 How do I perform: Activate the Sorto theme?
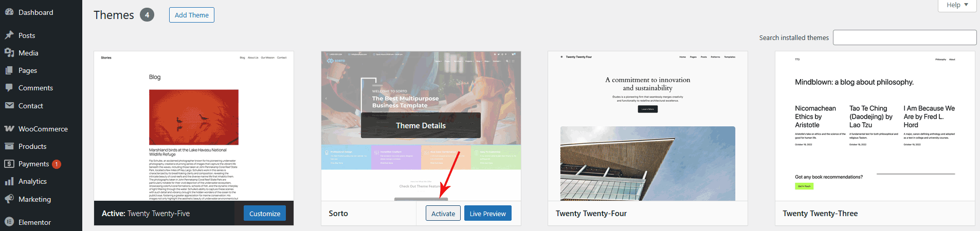click(443, 214)
